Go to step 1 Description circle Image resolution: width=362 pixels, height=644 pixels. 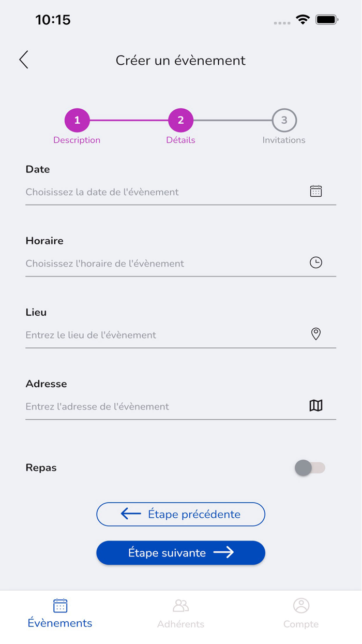pyautogui.click(x=77, y=120)
